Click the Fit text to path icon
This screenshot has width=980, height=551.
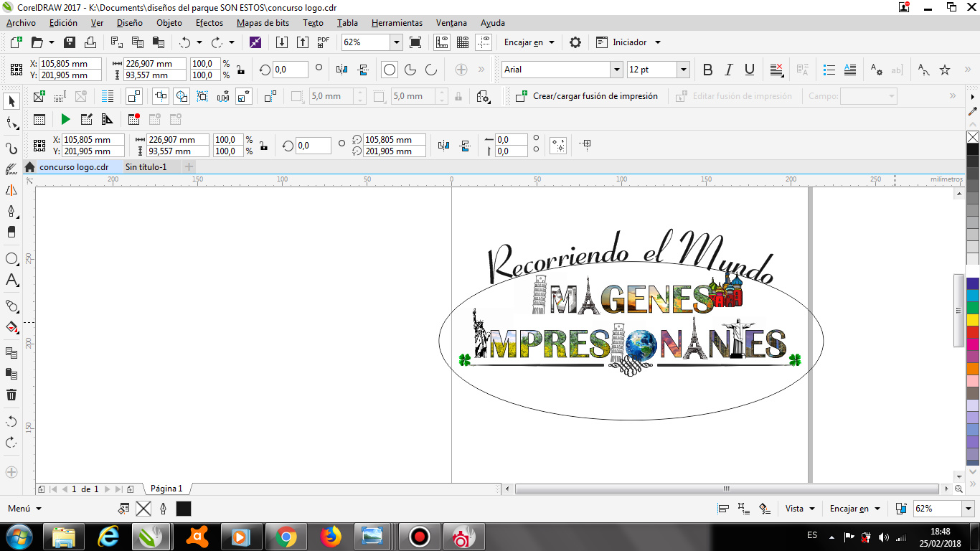[x=923, y=70]
